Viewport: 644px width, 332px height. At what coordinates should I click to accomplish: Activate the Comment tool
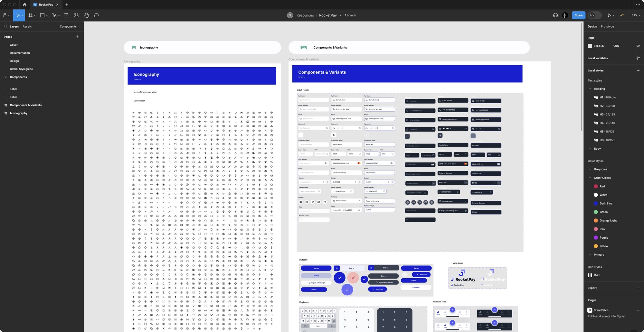click(96, 15)
